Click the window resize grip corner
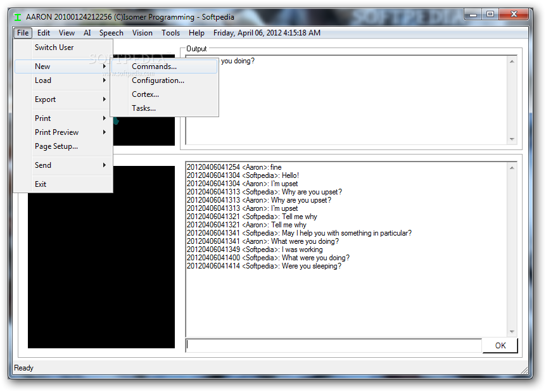Screen dimensions: 546x392 tap(524, 370)
